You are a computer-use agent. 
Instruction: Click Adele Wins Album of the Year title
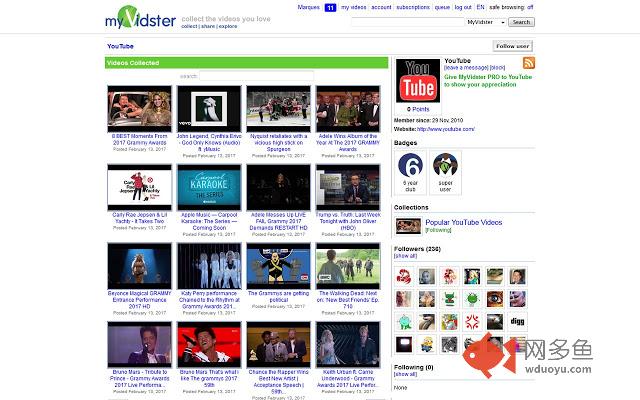348,142
